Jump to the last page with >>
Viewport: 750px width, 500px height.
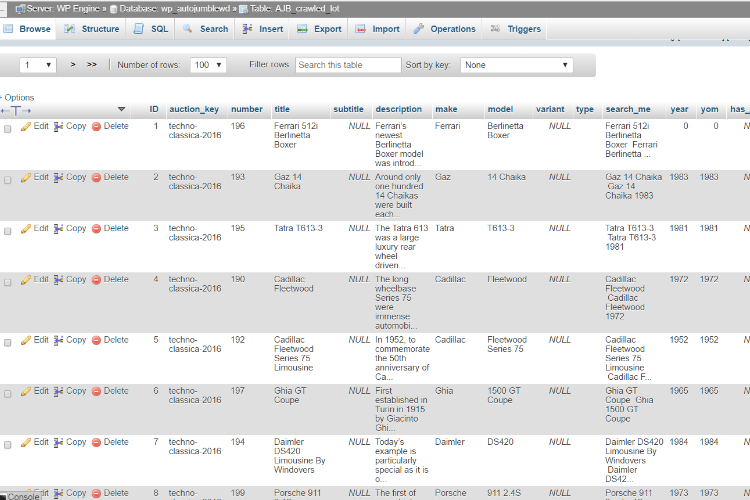(x=92, y=65)
